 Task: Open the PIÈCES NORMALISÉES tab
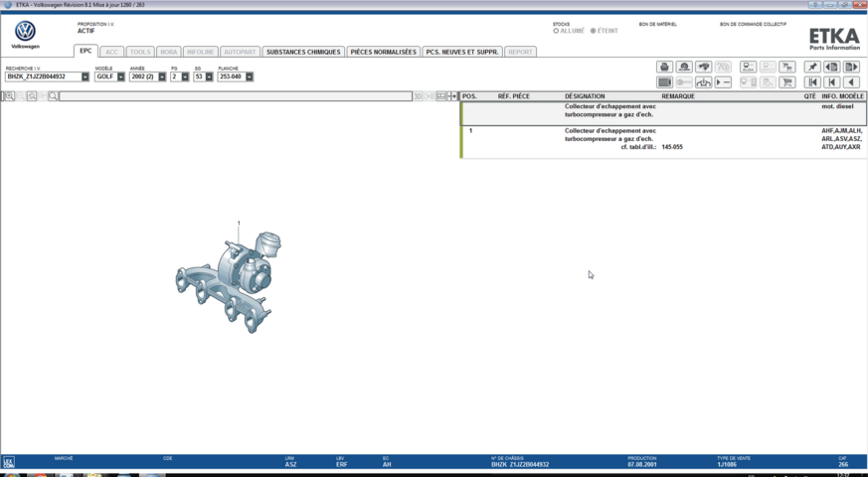(383, 52)
